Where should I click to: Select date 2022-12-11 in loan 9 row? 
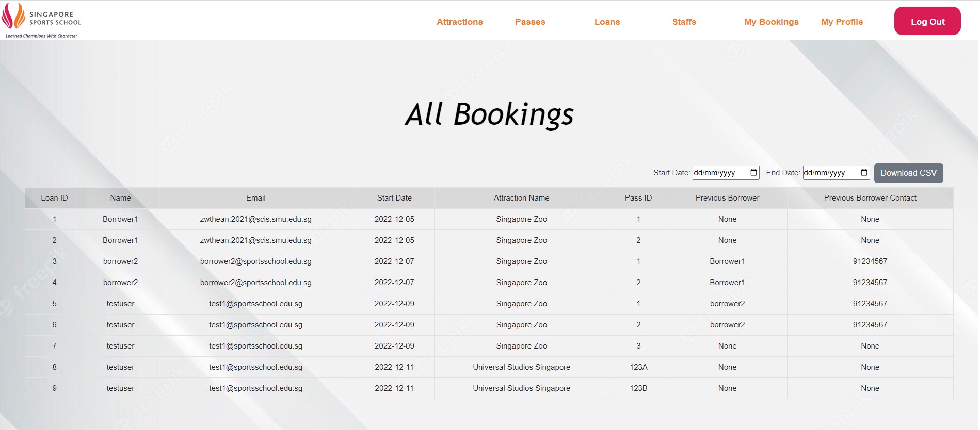pos(394,388)
